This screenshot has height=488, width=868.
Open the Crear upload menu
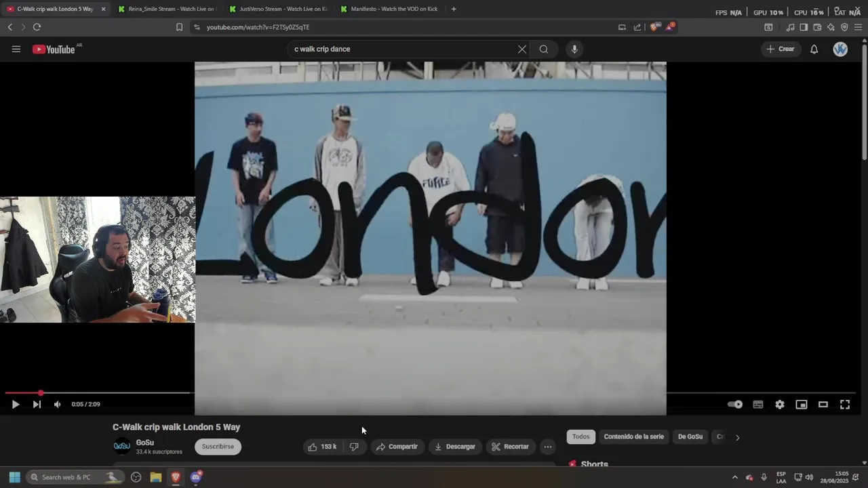coord(781,49)
